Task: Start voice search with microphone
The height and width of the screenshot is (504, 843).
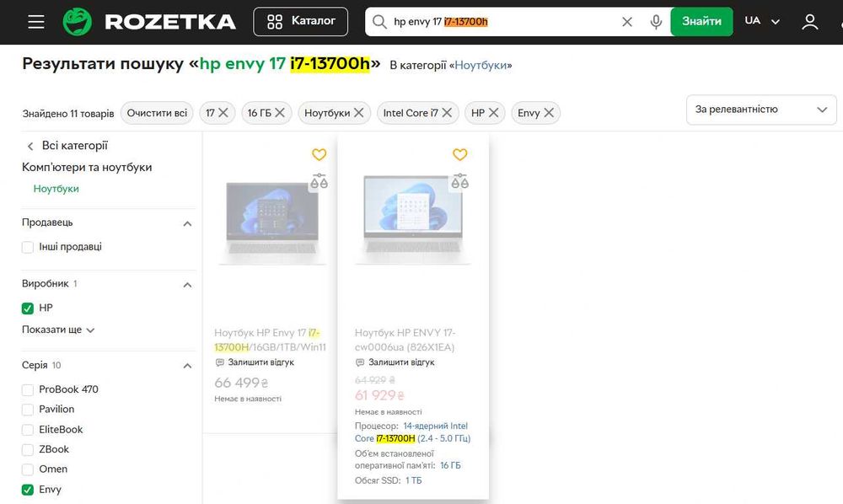Action: pos(656,22)
